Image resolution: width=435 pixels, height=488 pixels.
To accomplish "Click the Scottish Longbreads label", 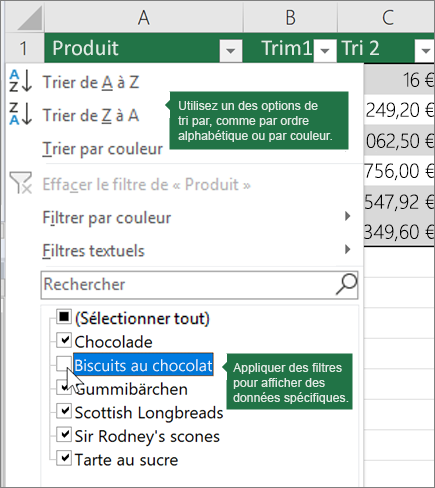I will coord(149,413).
